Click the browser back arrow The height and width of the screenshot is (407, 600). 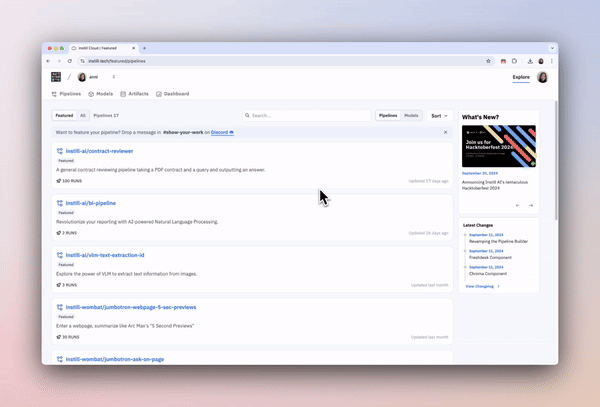[x=48, y=61]
